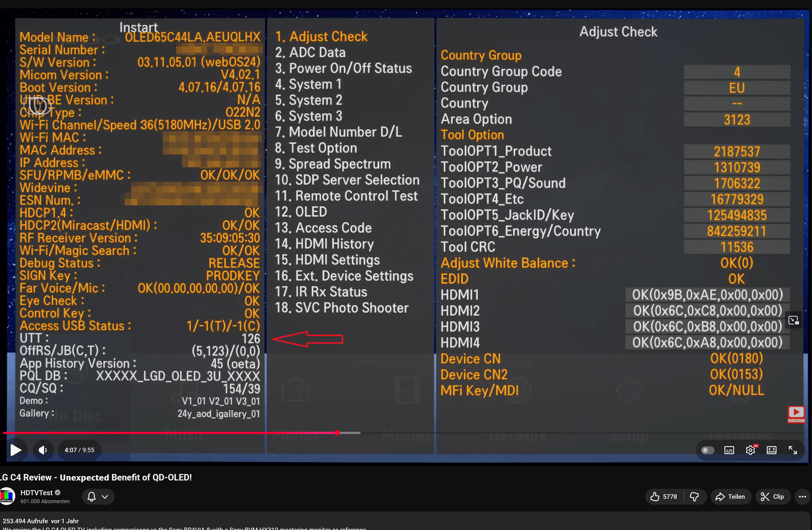The image size is (812, 530).
Task: Seek on the red progress bar
Action: [x=170, y=433]
